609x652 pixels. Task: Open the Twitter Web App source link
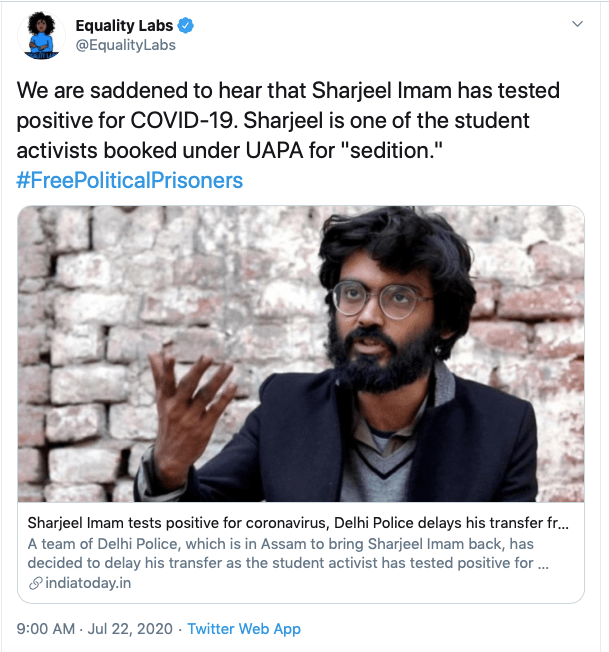pyautogui.click(x=244, y=629)
